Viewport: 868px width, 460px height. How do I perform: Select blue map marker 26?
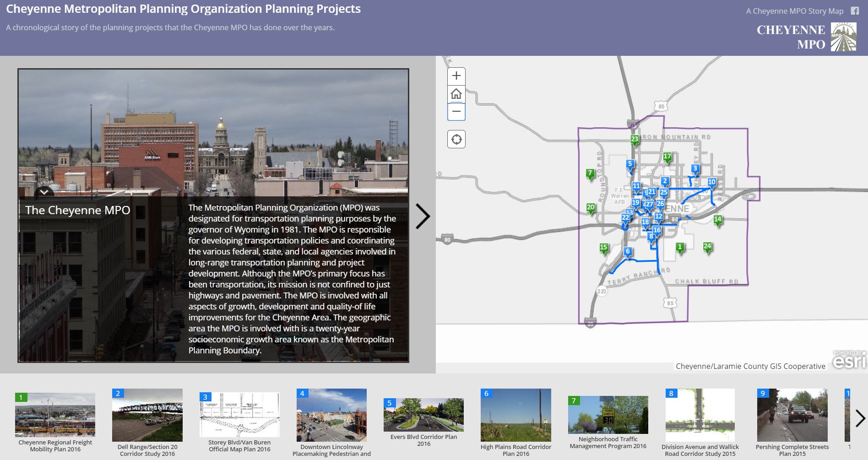660,205
